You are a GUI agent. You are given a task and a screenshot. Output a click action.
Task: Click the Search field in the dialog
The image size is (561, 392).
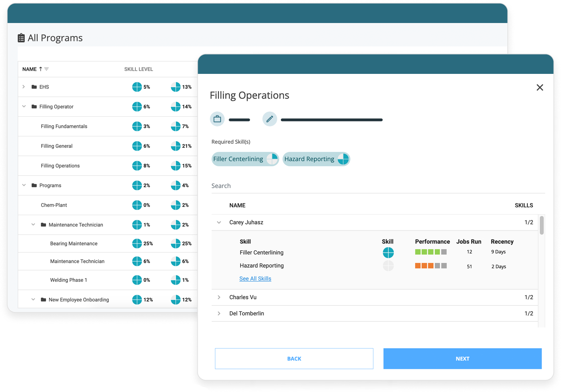pos(378,186)
